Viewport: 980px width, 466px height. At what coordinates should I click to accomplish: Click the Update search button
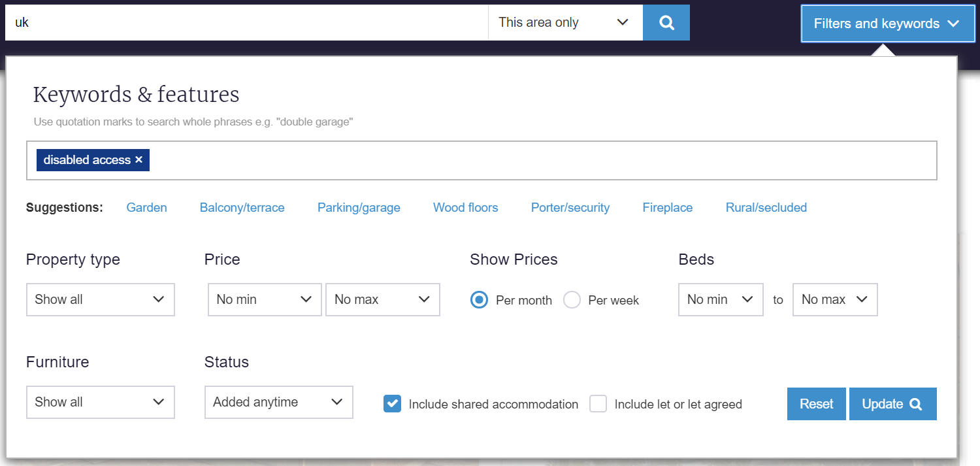[892, 404]
